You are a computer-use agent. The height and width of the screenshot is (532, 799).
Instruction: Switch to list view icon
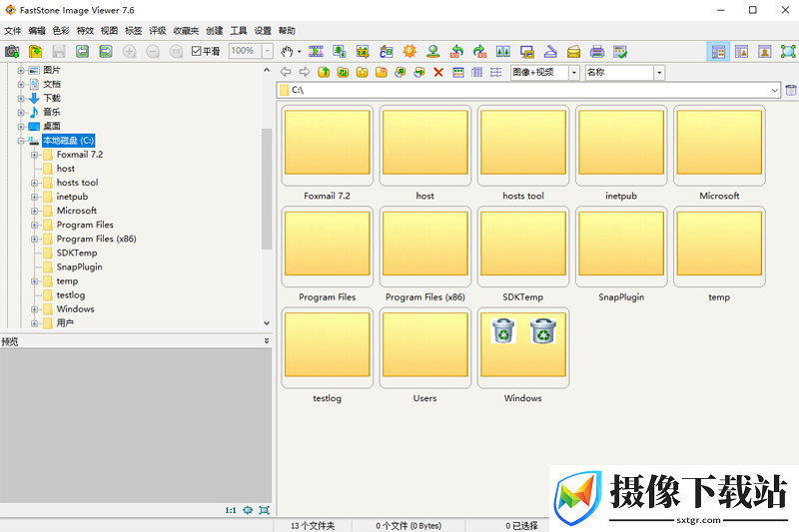[495, 72]
